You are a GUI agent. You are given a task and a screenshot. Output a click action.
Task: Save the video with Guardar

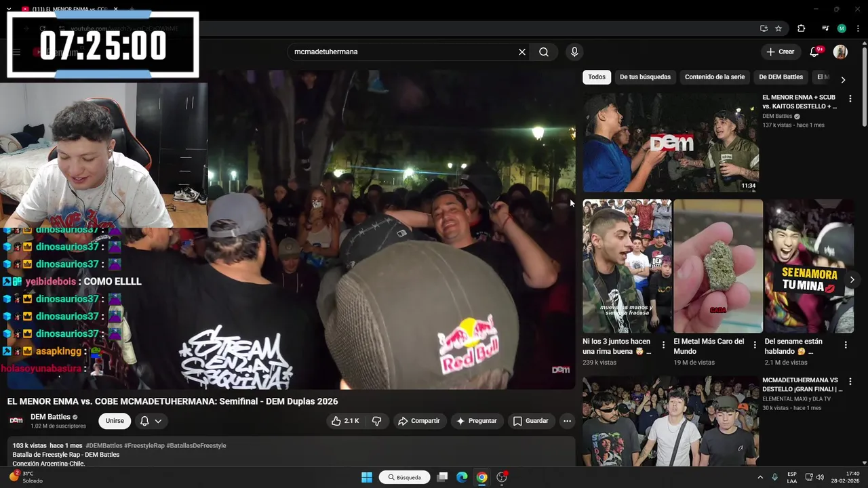coord(530,421)
